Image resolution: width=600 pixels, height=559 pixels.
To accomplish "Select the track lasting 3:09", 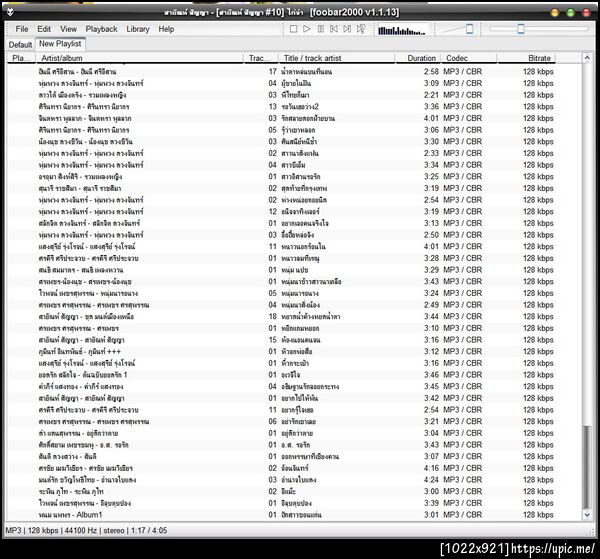I will pyautogui.click(x=295, y=83).
